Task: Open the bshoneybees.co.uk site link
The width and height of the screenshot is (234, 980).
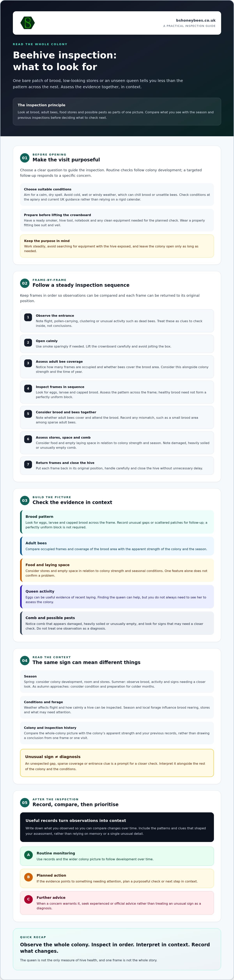Action: coord(196,21)
